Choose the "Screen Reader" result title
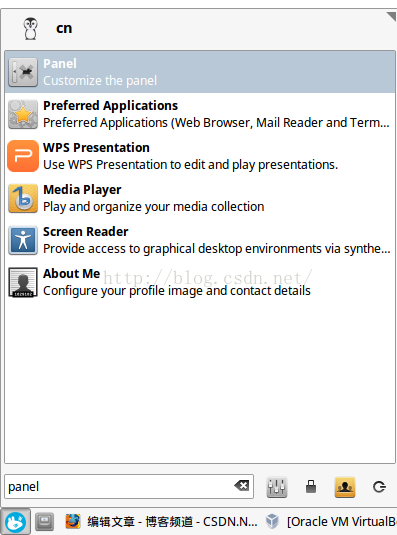 [86, 232]
